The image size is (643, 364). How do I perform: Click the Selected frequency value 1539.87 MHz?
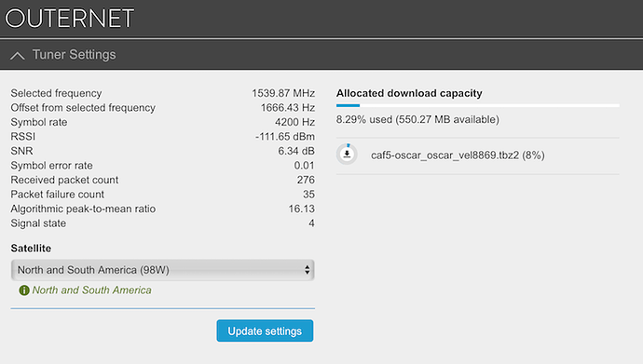click(283, 93)
